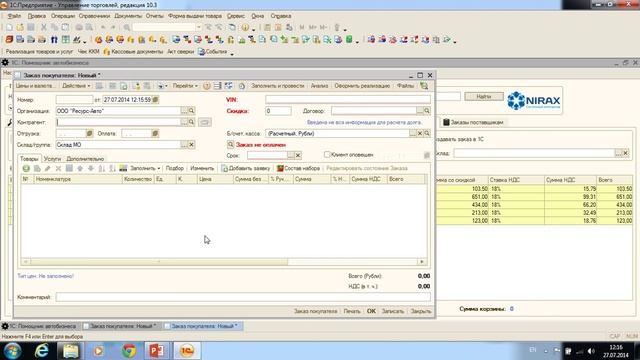
Task: Open PowerPoint from the taskbar
Action: 157,351
